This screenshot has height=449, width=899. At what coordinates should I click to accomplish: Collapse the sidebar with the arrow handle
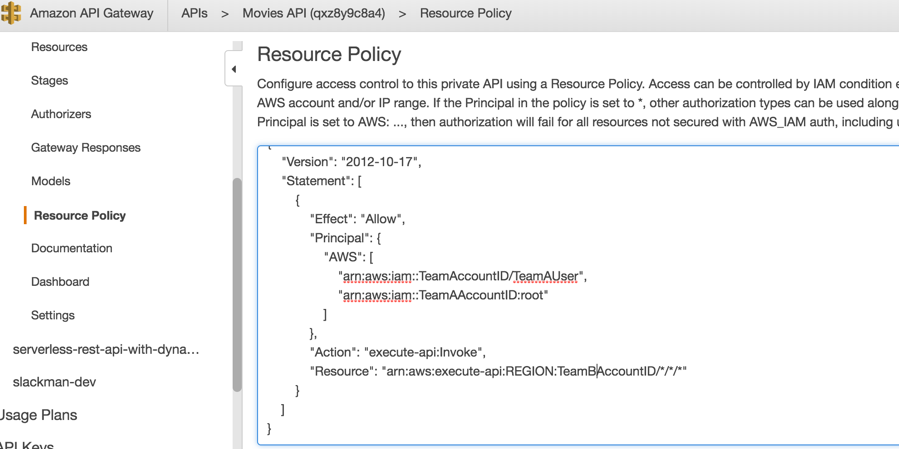(x=233, y=69)
